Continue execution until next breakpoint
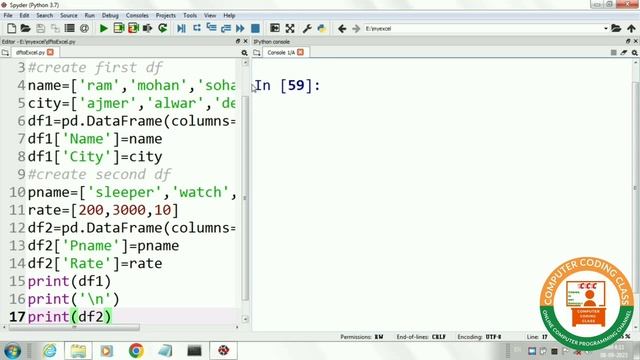 tap(240, 29)
